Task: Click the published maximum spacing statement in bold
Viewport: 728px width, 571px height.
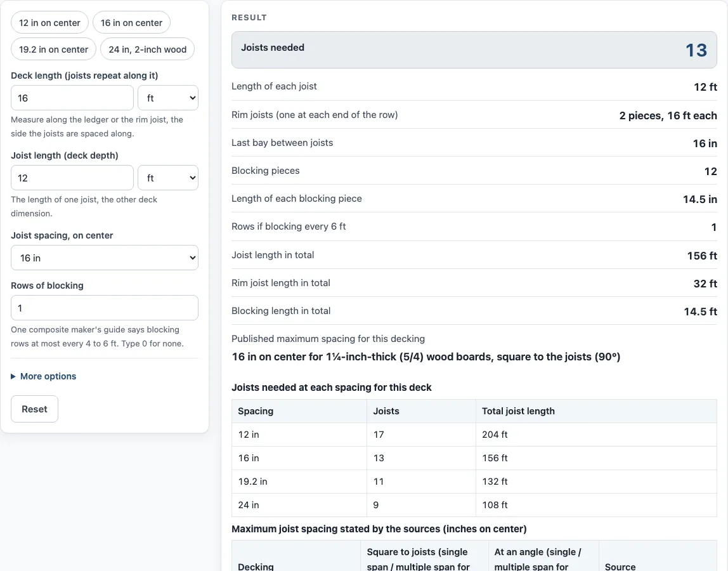Action: pos(426,357)
